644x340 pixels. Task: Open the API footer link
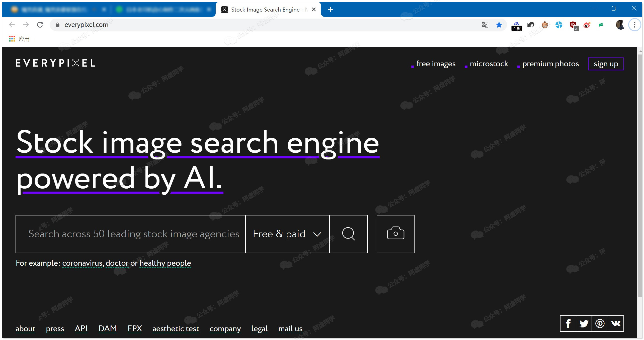(x=81, y=328)
